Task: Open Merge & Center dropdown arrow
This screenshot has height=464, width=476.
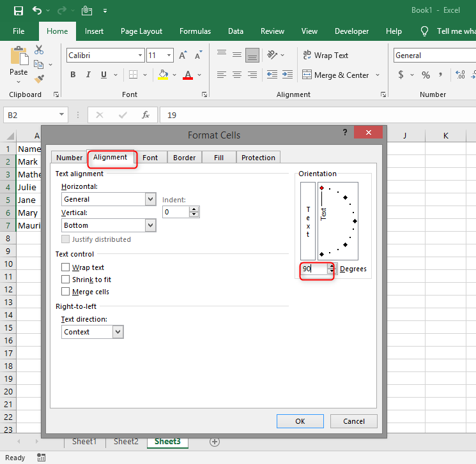Action: click(x=378, y=75)
